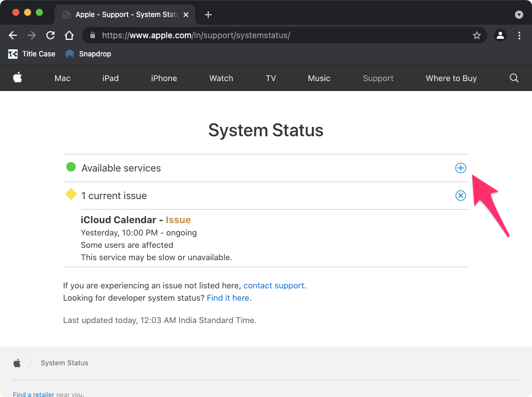Viewport: 532px width, 397px height.
Task: Click the Last updated timestamp text
Action: tap(160, 320)
